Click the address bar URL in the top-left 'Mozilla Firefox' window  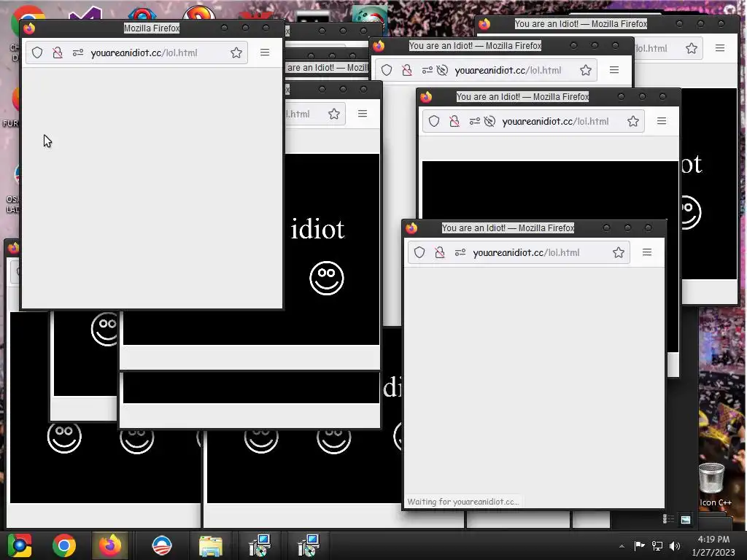[144, 52]
